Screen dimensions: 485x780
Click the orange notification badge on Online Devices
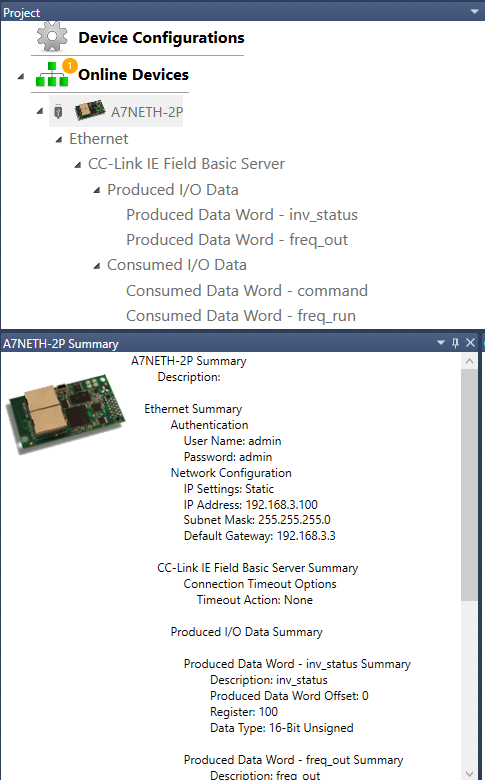point(70,65)
